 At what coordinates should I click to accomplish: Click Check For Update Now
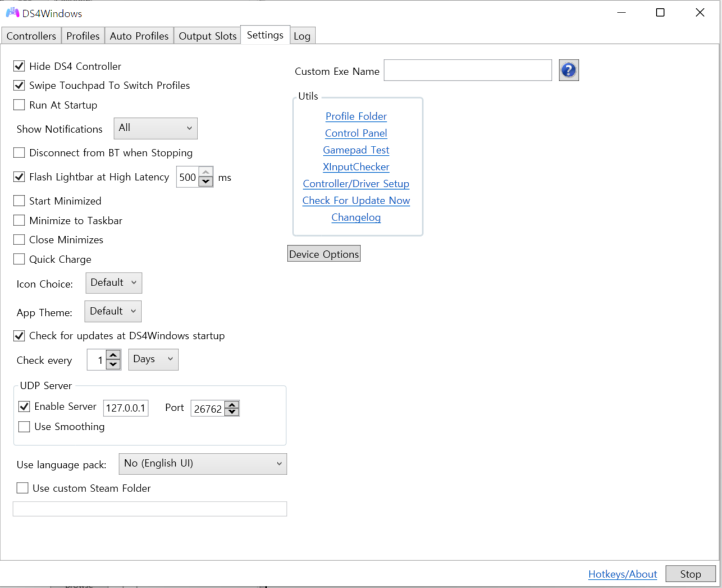pos(356,200)
